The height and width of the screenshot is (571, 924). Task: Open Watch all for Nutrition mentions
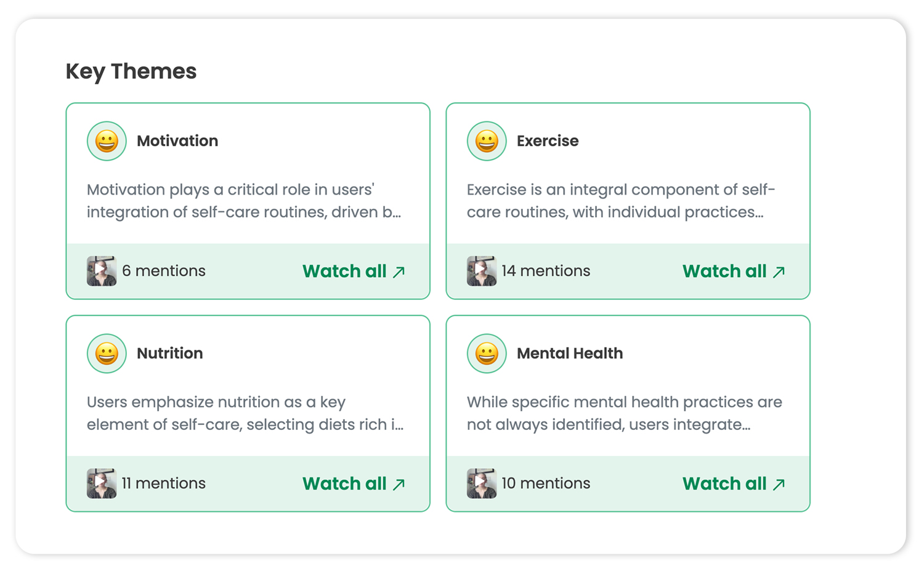[x=354, y=484]
